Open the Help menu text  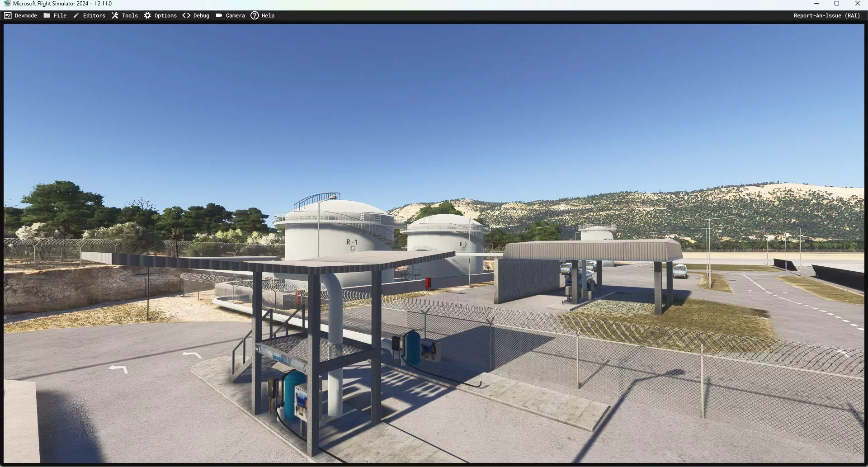point(268,15)
